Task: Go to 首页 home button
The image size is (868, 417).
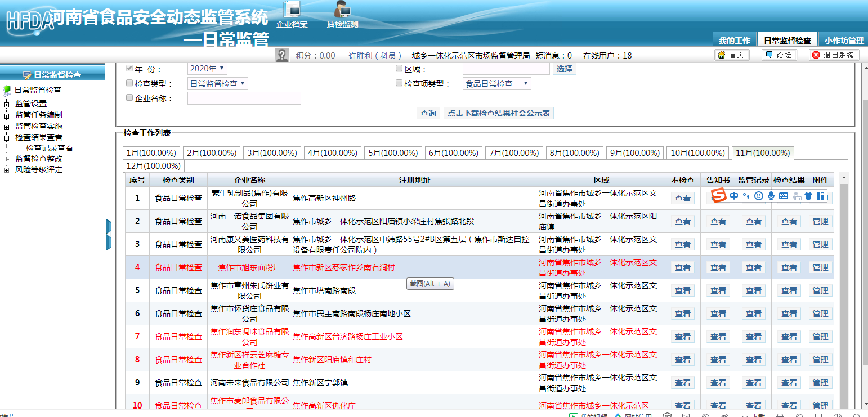Action: pos(732,55)
